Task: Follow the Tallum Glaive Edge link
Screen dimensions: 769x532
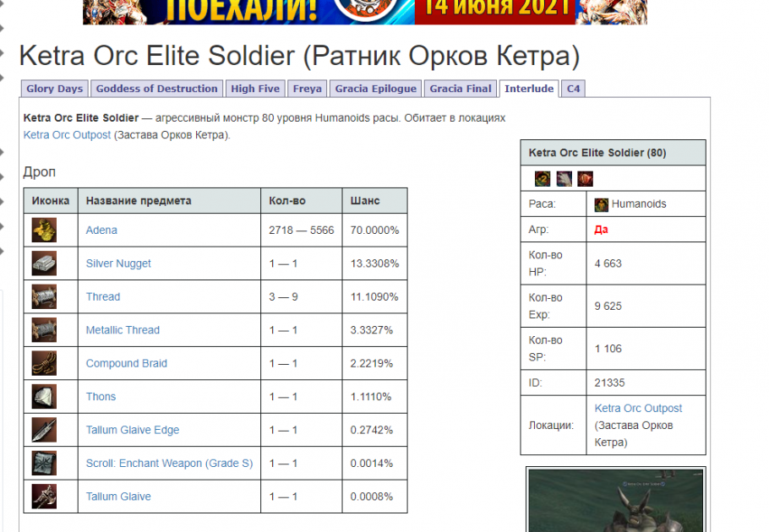Action: (133, 430)
